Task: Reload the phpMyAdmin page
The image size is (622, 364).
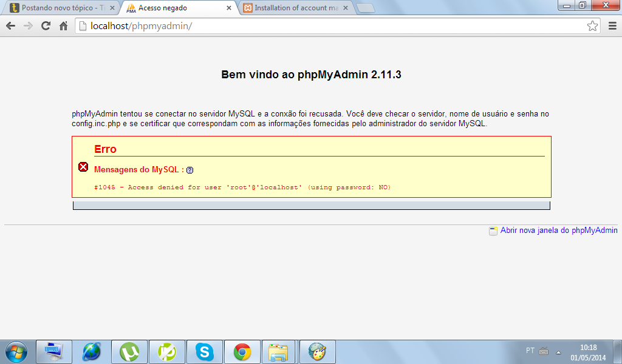Action: click(x=46, y=26)
